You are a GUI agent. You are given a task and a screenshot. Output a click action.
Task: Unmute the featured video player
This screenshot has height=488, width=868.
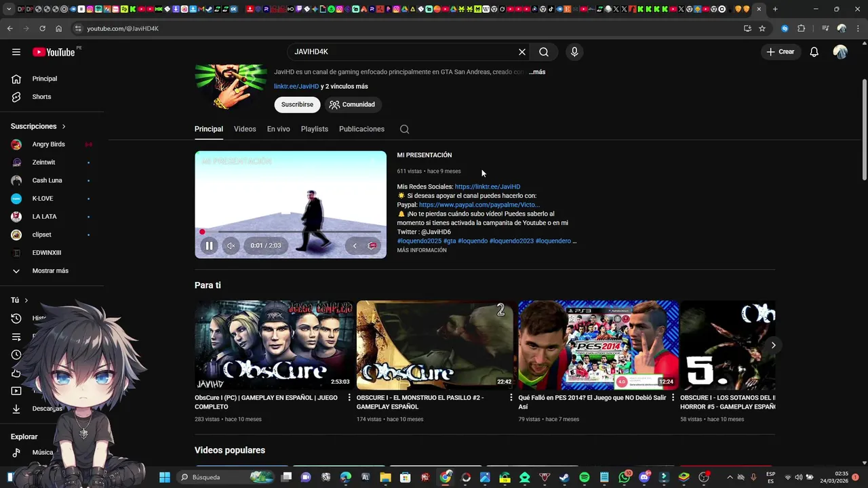[231, 245]
